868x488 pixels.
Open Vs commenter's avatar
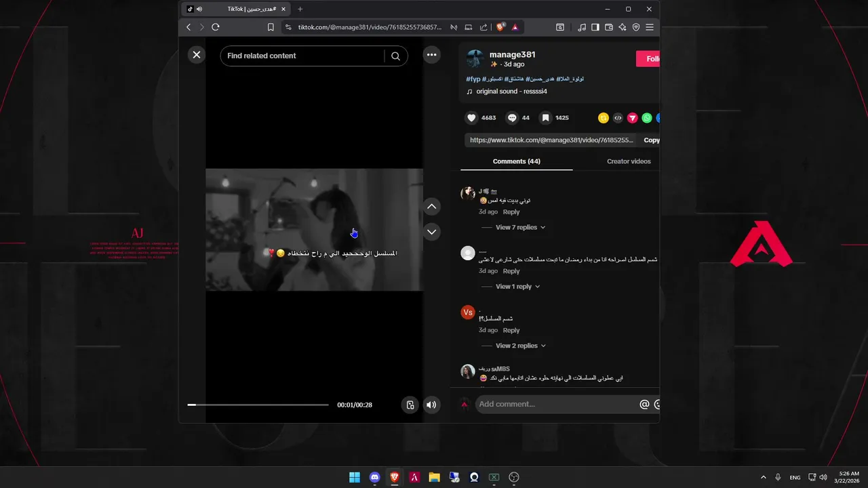click(x=468, y=312)
